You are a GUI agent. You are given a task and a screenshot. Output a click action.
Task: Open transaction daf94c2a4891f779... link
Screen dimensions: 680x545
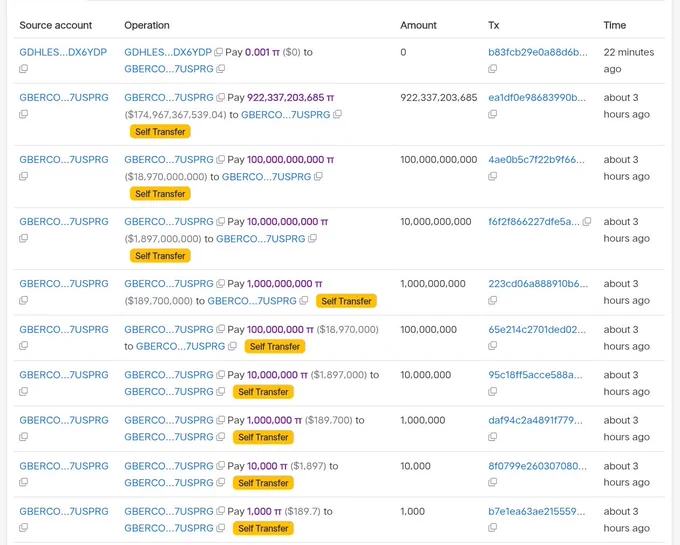pos(535,420)
